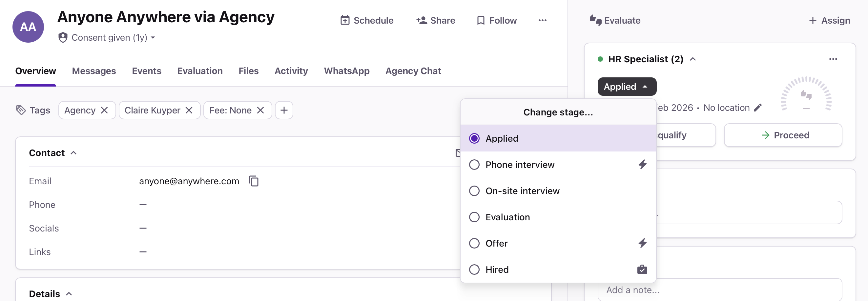Screen dimensions: 868x301
Task: Collapse the HR Specialist job card
Action: pyautogui.click(x=693, y=59)
